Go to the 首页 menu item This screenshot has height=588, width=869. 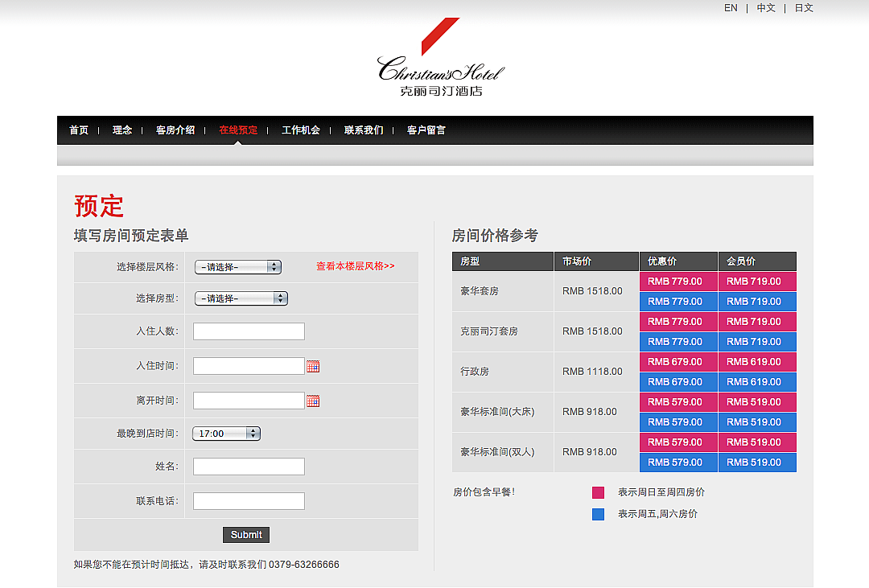pos(79,130)
